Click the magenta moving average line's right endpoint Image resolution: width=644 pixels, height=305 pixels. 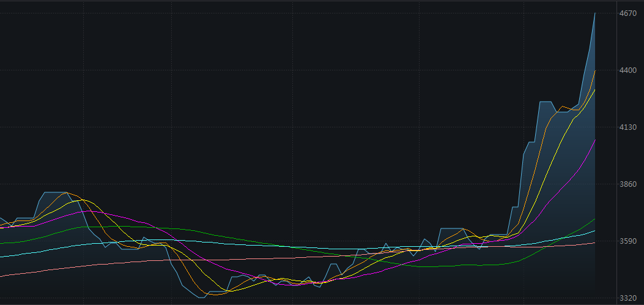[x=594, y=140]
